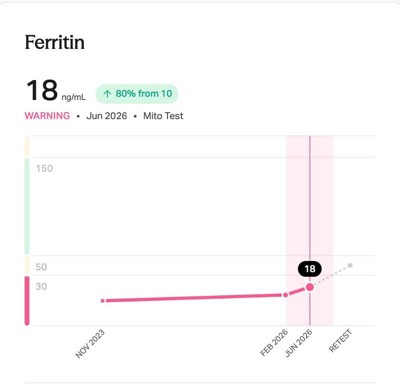Click the RETEST axis label
This screenshot has width=400, height=387.
tap(340, 340)
